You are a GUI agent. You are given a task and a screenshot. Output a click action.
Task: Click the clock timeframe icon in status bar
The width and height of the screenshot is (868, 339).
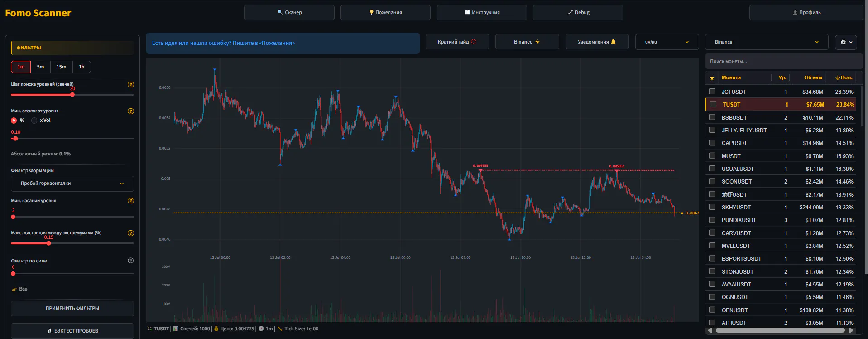coord(261,329)
